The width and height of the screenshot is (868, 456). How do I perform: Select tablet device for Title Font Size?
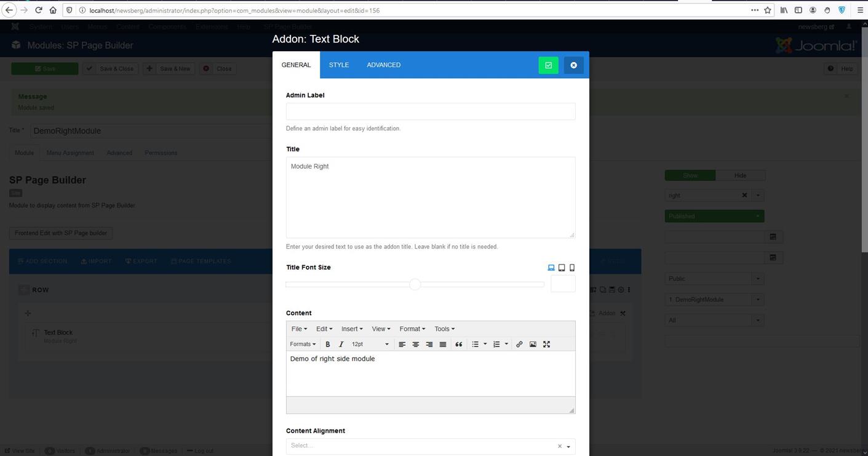click(562, 268)
